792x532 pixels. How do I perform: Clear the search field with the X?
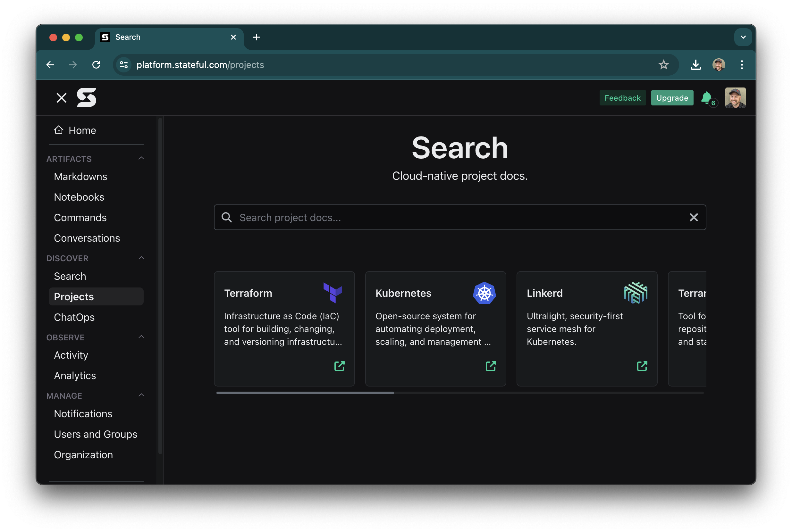(x=694, y=217)
